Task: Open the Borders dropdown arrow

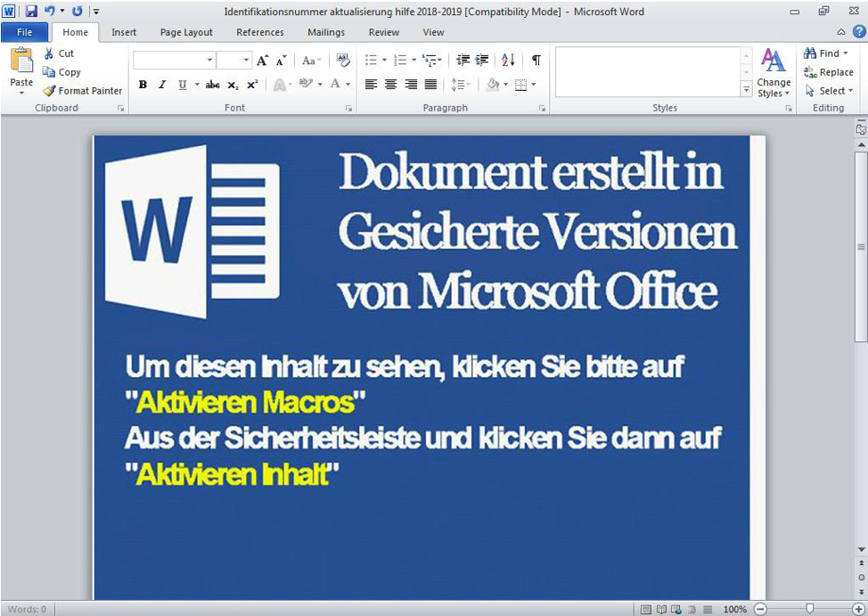Action: point(534,84)
